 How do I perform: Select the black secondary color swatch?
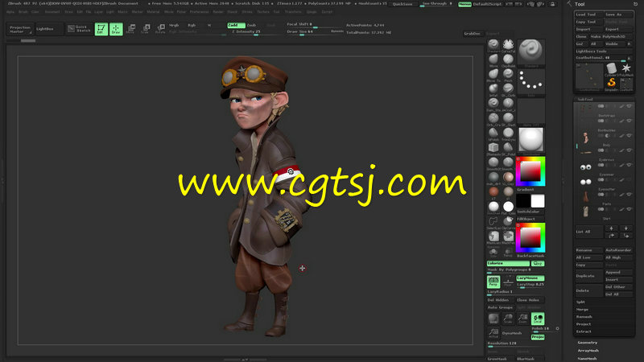pyautogui.click(x=523, y=201)
